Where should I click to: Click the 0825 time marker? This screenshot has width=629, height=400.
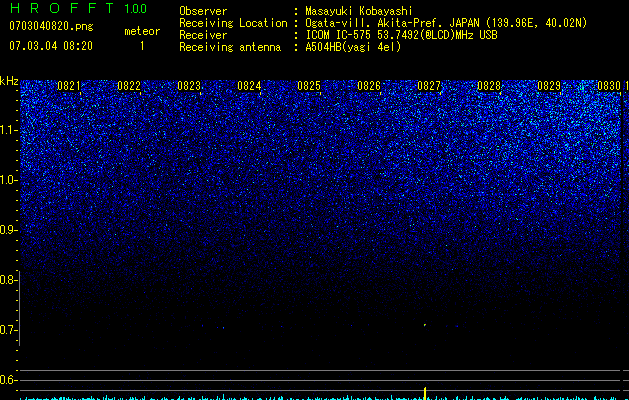point(309,86)
